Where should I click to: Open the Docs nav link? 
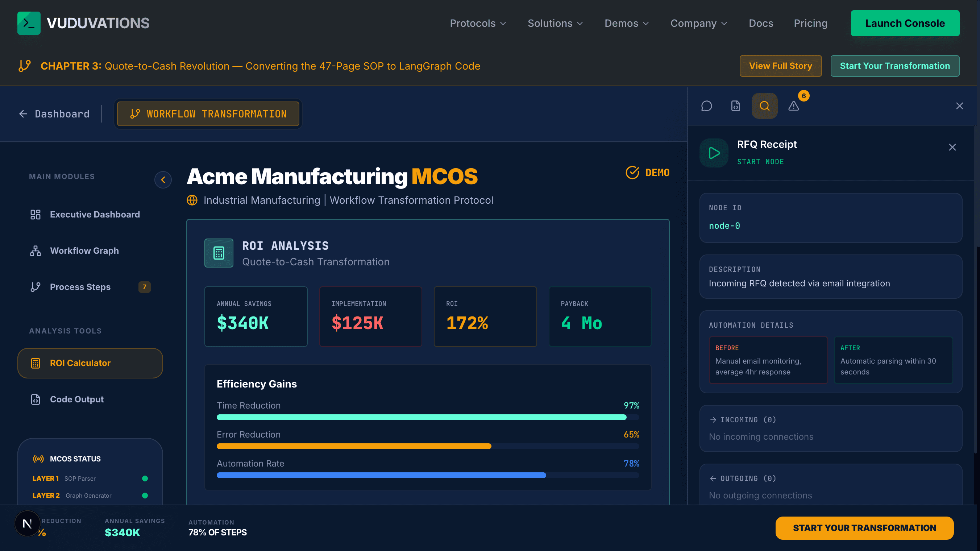pyautogui.click(x=761, y=23)
